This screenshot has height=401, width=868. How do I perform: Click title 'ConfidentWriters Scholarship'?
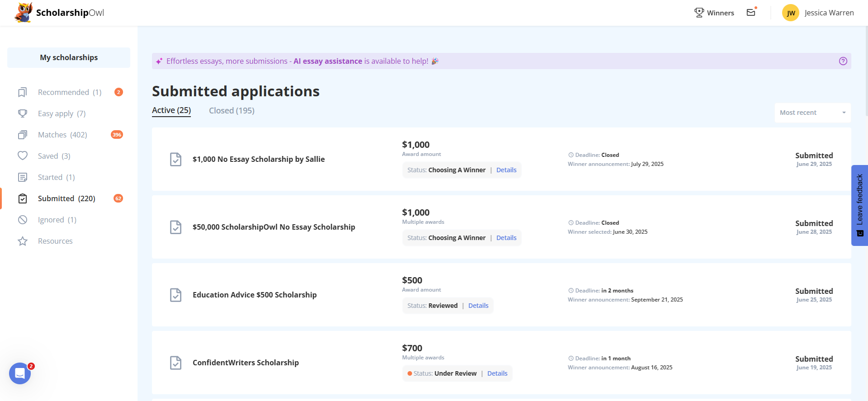coord(246,363)
